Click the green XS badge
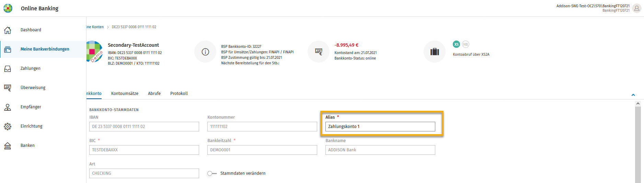This screenshot has width=644, height=183. 456,44
